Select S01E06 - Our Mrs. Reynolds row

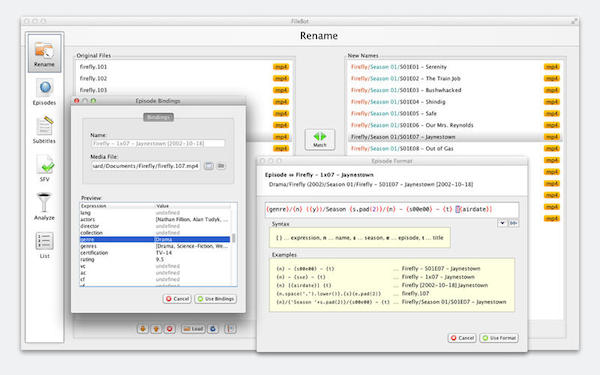[x=455, y=125]
